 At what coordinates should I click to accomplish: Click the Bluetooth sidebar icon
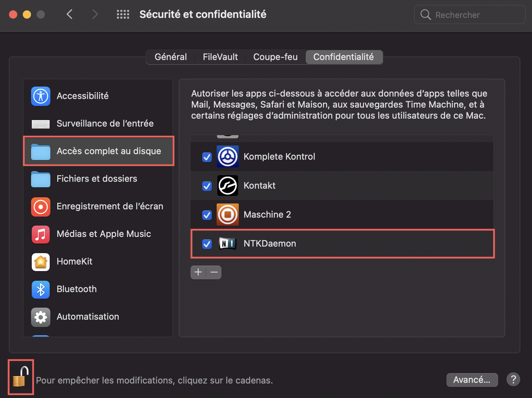tap(40, 289)
